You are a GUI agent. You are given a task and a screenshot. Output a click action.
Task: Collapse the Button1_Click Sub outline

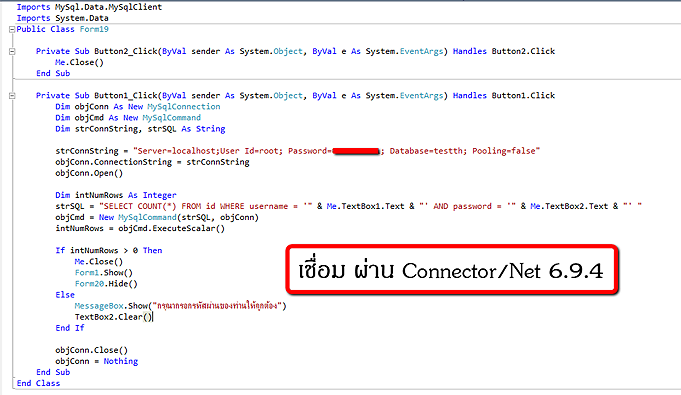click(x=12, y=96)
